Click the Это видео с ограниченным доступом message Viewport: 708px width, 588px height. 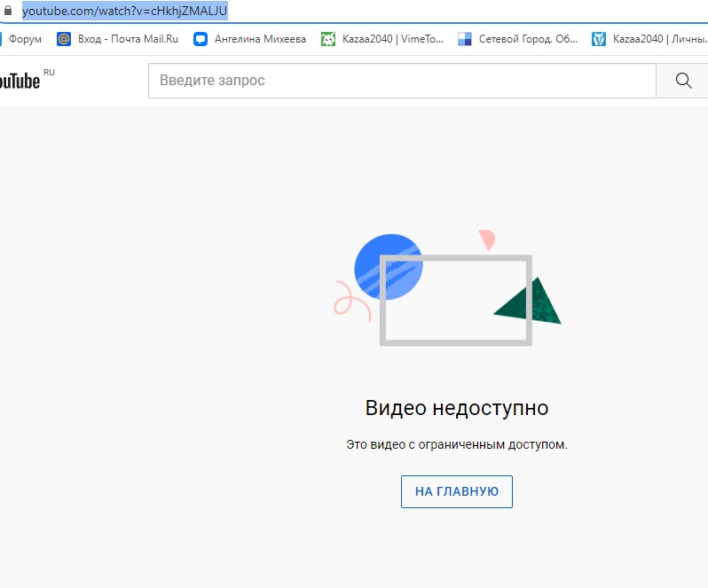click(x=456, y=444)
